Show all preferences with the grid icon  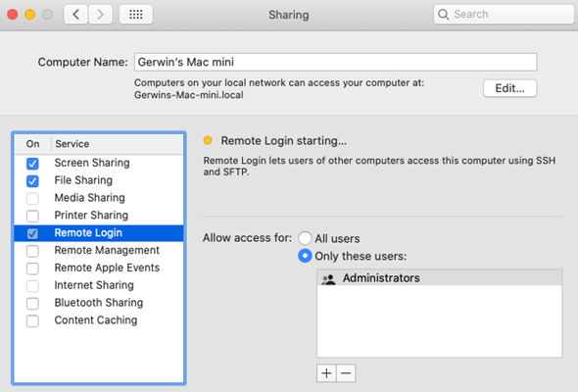[135, 15]
